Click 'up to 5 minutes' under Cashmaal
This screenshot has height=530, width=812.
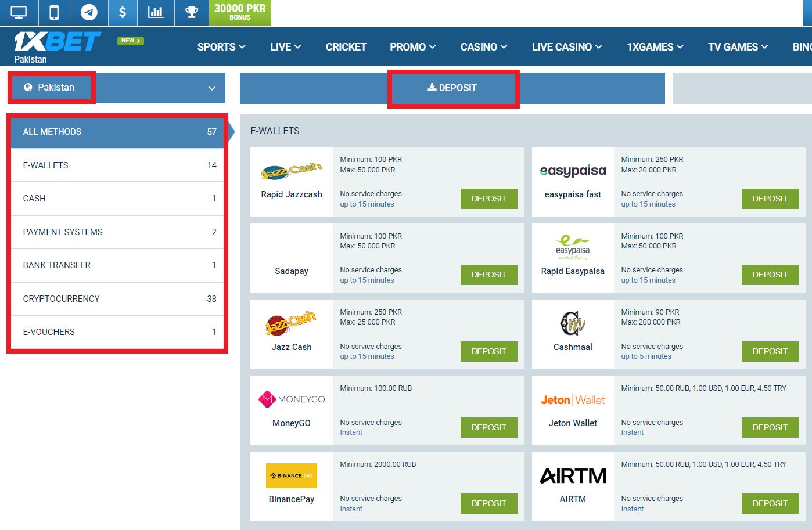(646, 356)
